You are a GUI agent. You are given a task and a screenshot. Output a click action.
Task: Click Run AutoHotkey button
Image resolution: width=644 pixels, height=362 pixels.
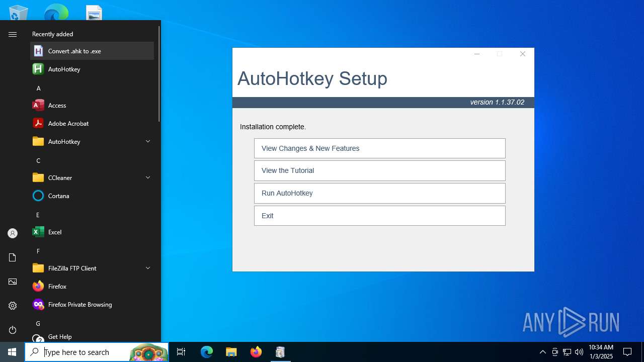click(380, 193)
